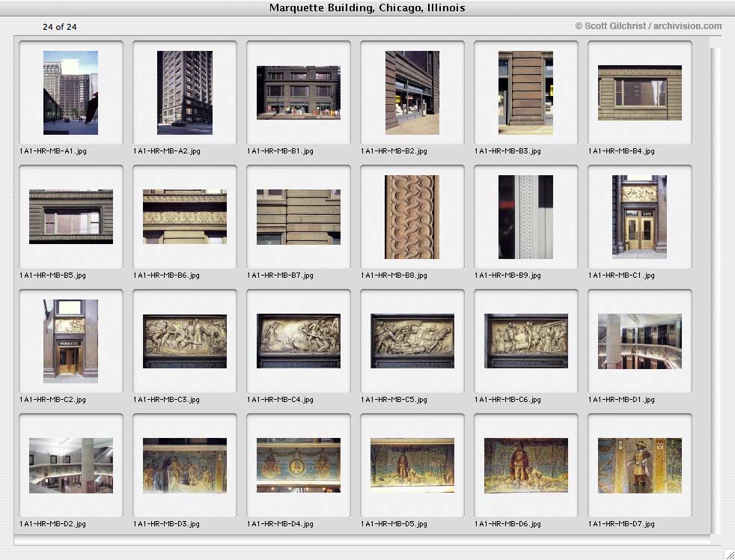The image size is (735, 560).
Task: Click the file name label "1A1-HR-MB-C4.jpg"
Action: tap(281, 400)
